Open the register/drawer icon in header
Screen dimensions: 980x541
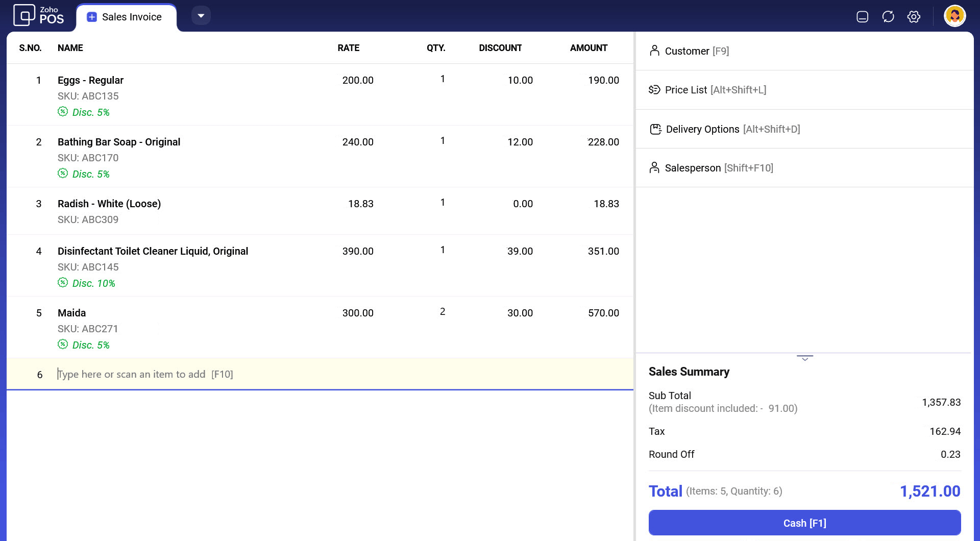pos(862,17)
